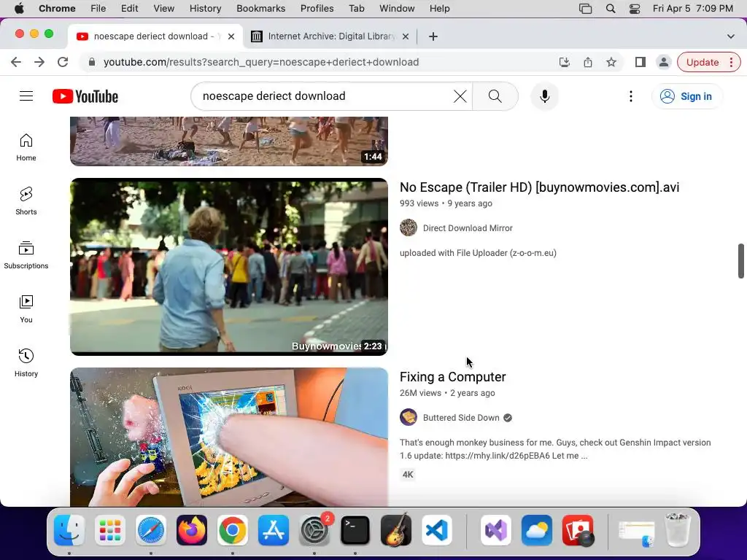The image size is (747, 560).
Task: Launch Firefox from the Dock
Action: pyautogui.click(x=192, y=530)
